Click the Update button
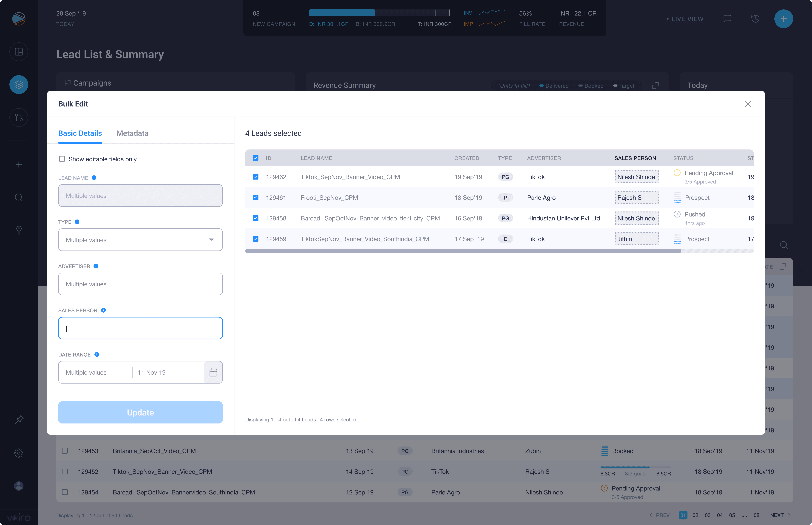This screenshot has width=812, height=525. tap(140, 412)
